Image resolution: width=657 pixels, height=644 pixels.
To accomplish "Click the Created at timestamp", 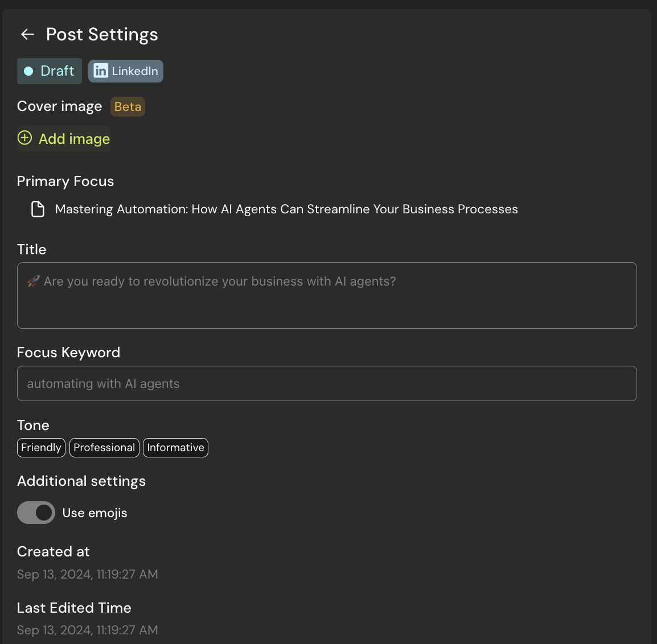I will 88,575.
